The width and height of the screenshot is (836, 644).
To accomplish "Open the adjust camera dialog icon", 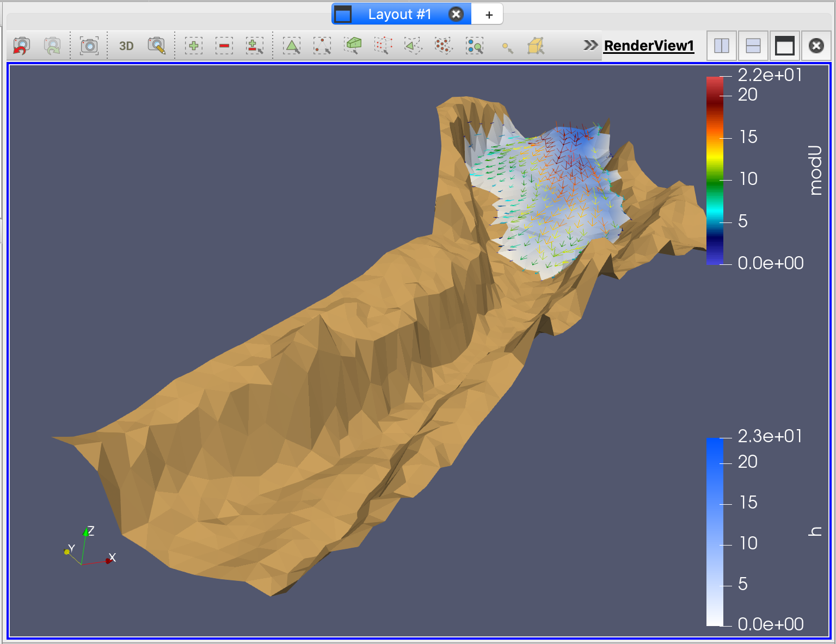I will coord(157,46).
